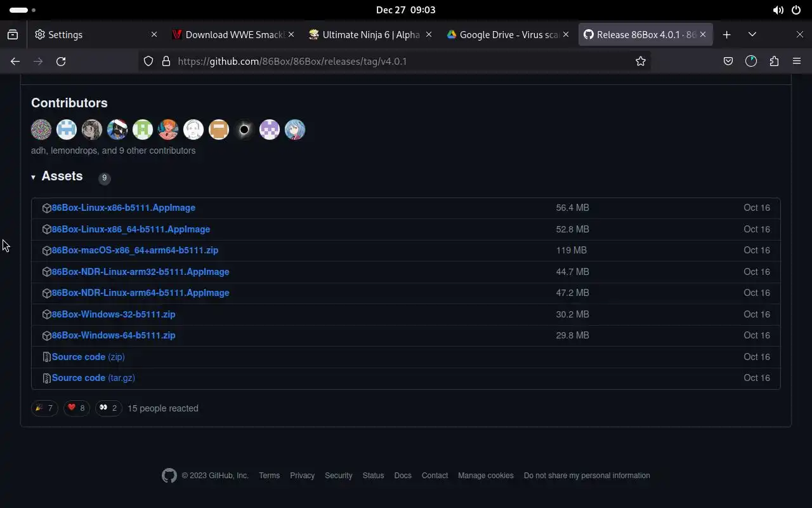Download Source code (zip)
812x508 pixels.
[x=88, y=357]
